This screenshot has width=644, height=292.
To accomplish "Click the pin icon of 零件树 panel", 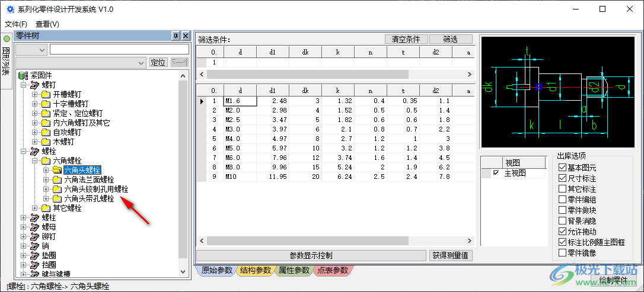I will 176,36.
